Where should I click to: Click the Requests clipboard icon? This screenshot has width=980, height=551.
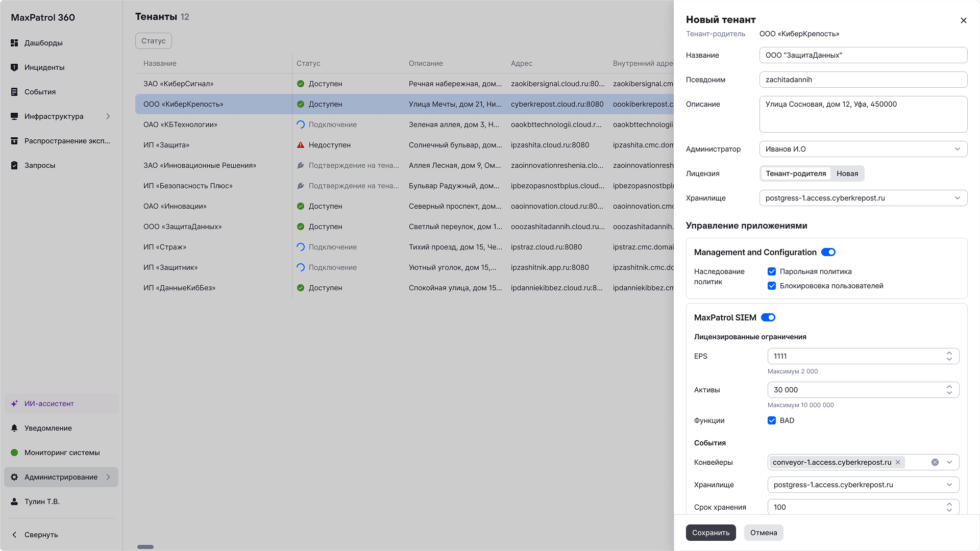pyautogui.click(x=14, y=165)
